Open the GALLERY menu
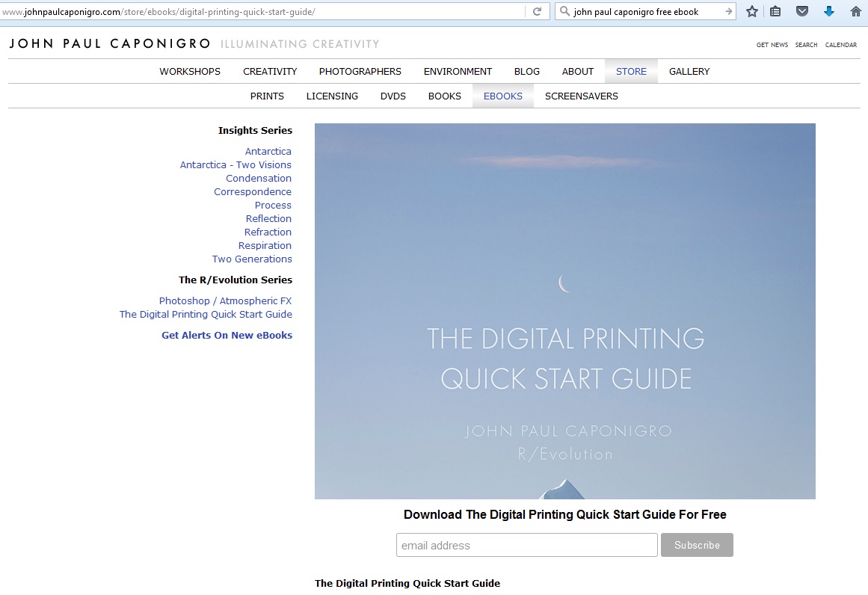The width and height of the screenshot is (868, 595). 689,72
